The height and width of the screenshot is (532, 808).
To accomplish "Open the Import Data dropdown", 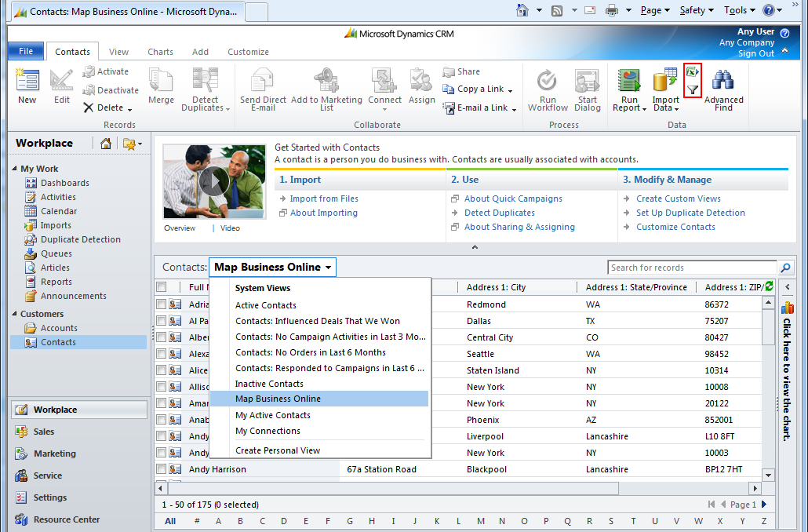I will 676,109.
